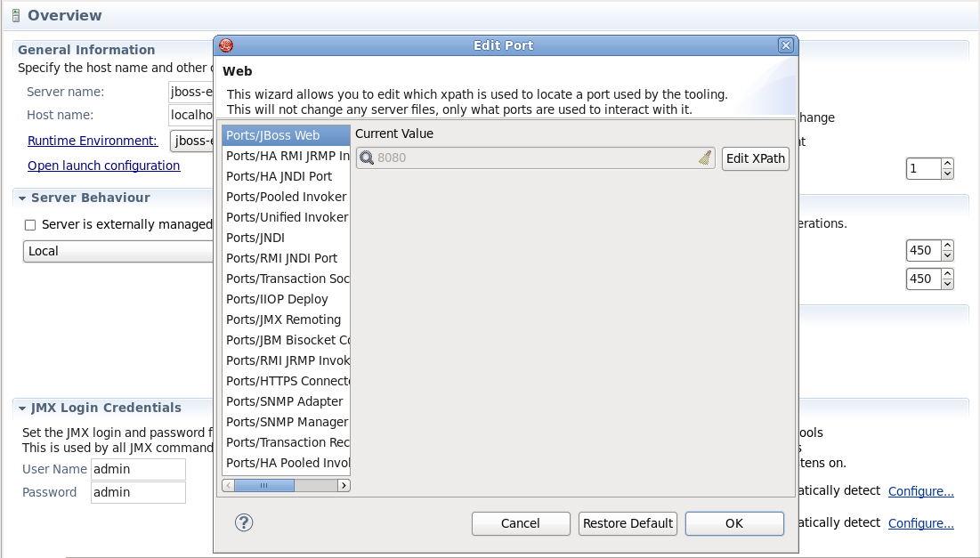Click the JBoss red icon in dialog title
The width and height of the screenshot is (980, 558).
pyautogui.click(x=226, y=45)
